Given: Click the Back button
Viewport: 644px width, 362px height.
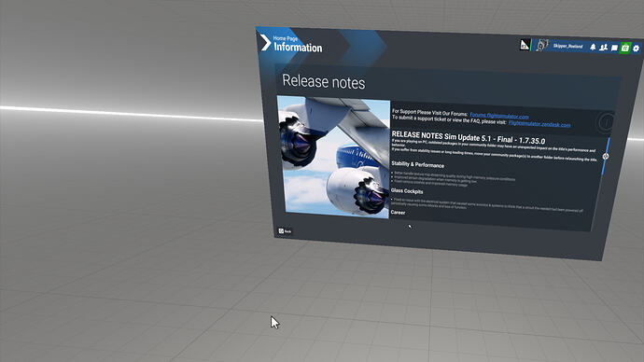Looking at the screenshot, I should [285, 231].
